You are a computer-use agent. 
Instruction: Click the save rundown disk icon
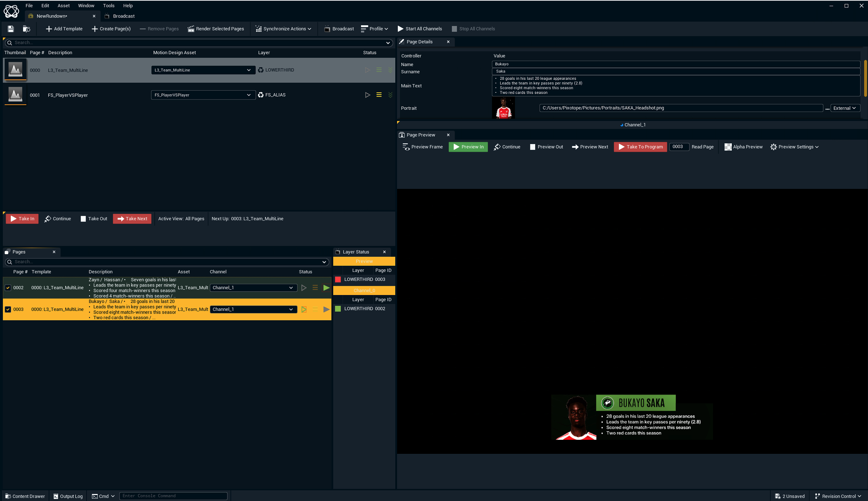tap(10, 29)
